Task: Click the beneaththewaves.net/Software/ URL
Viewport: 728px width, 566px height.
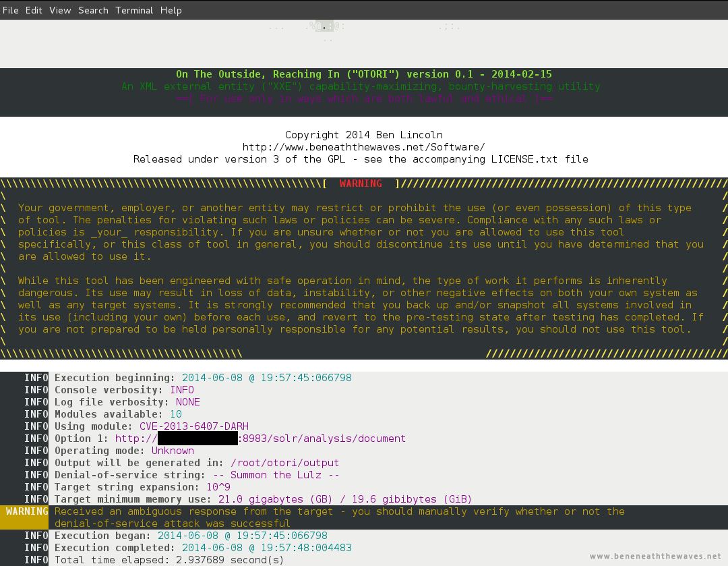Action: pyautogui.click(x=364, y=147)
